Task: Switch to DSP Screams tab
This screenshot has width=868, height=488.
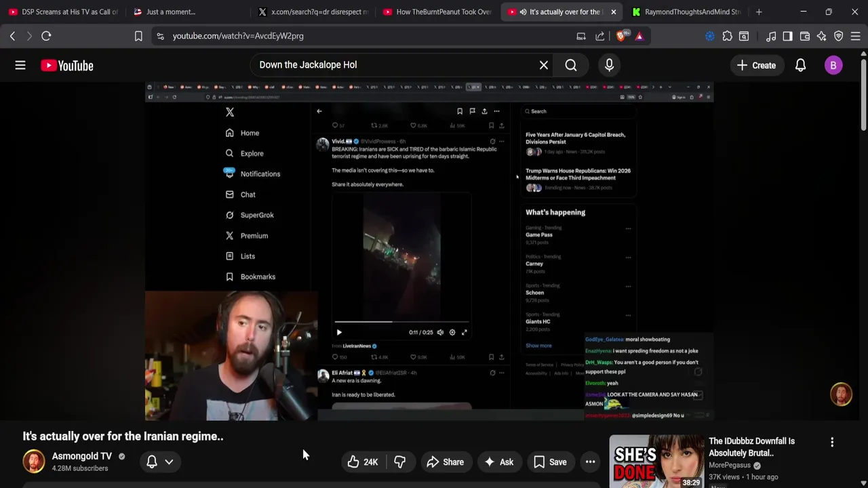Action: (x=63, y=12)
